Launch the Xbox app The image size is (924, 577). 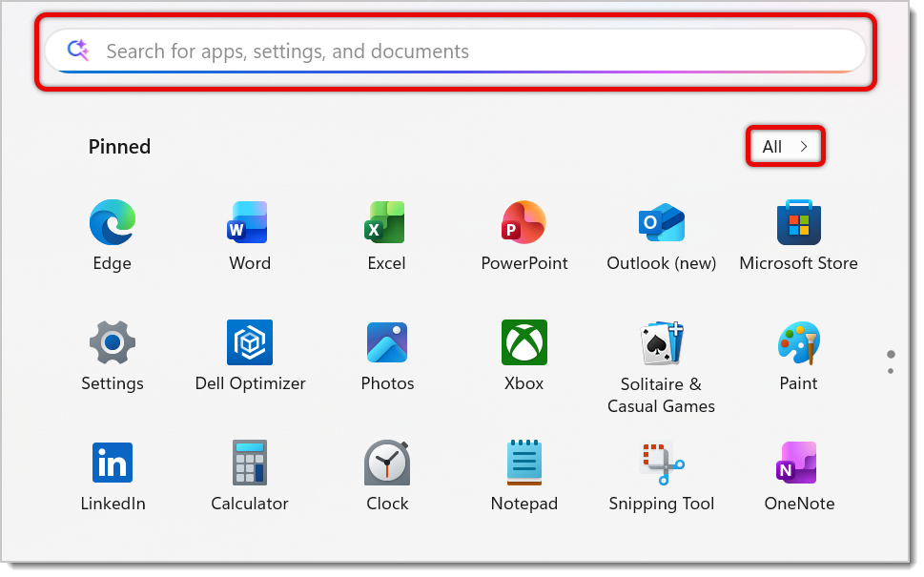(x=524, y=356)
